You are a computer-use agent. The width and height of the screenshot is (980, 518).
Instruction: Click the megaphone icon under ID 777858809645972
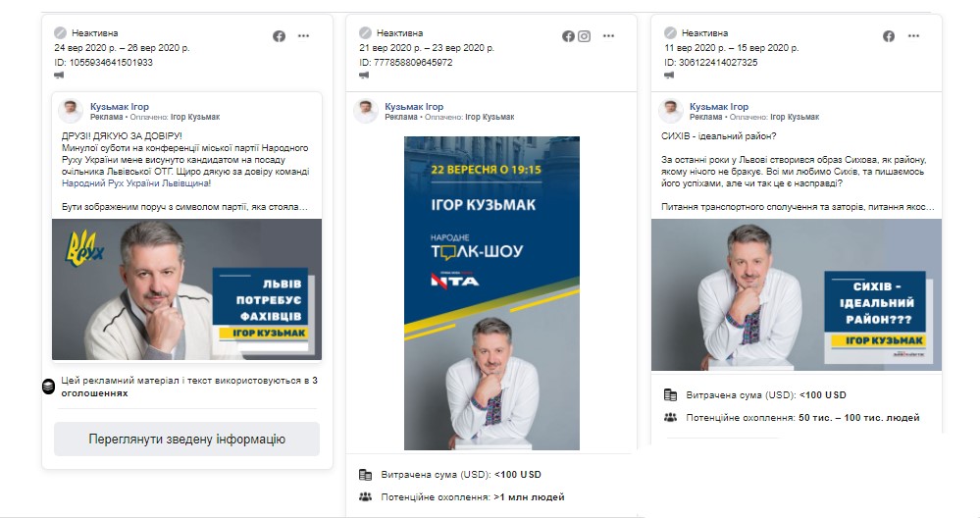[365, 76]
